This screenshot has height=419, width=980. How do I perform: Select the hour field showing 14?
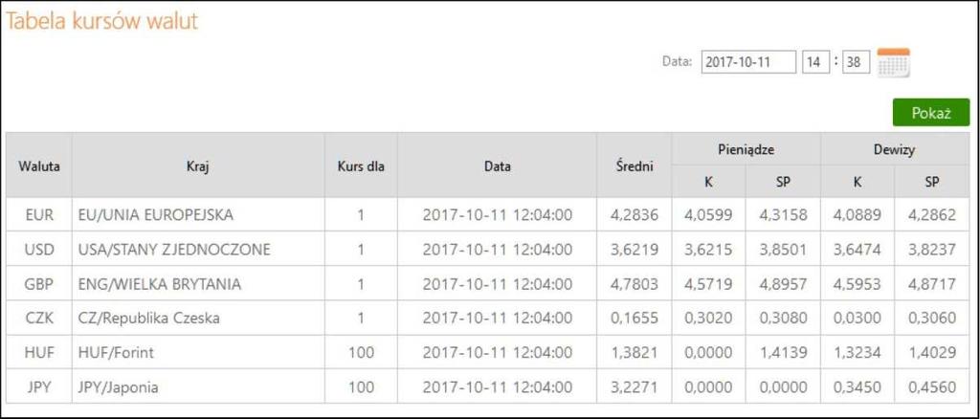pos(815,62)
